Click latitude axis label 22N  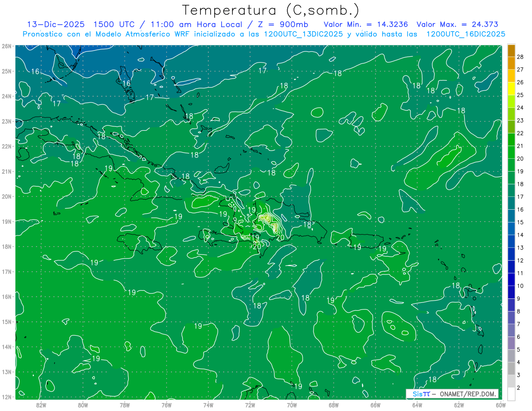tap(7, 146)
